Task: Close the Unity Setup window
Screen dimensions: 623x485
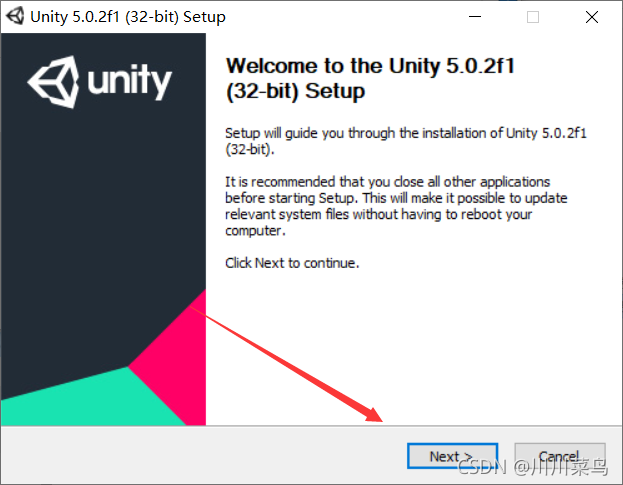Action: (x=592, y=17)
